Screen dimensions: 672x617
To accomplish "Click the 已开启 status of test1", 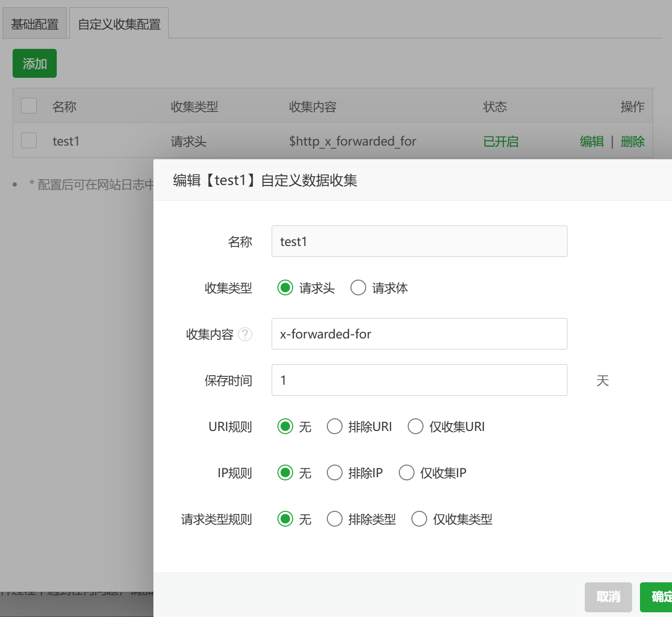I will tap(501, 141).
